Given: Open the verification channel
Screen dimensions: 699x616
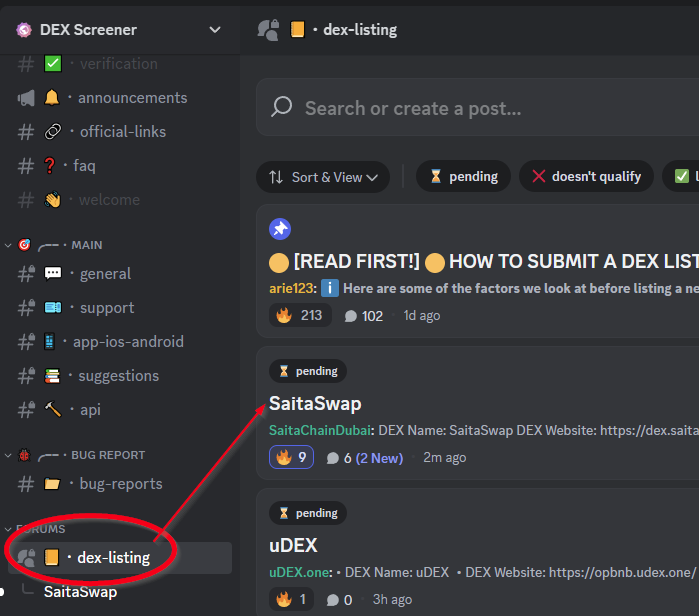Looking at the screenshot, I should tap(120, 64).
